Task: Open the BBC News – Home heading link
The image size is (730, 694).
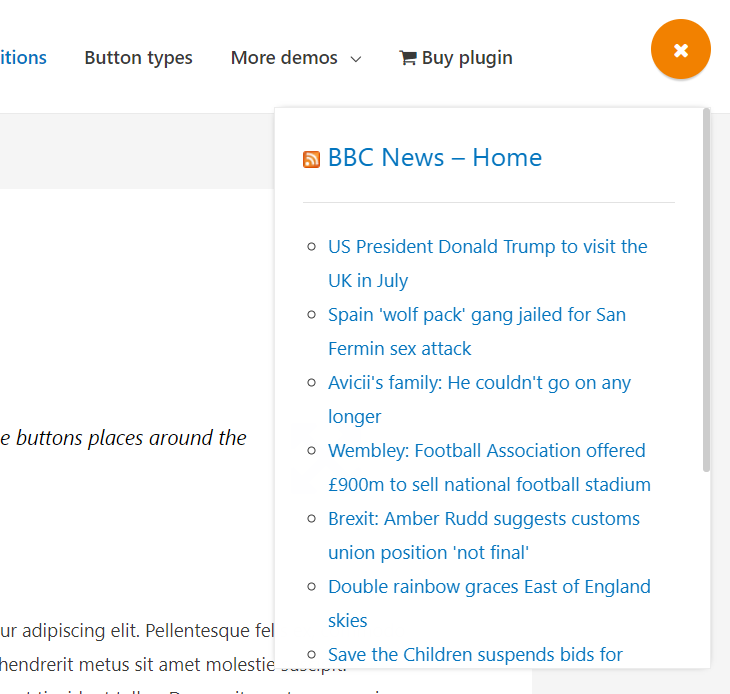Action: tap(435, 157)
